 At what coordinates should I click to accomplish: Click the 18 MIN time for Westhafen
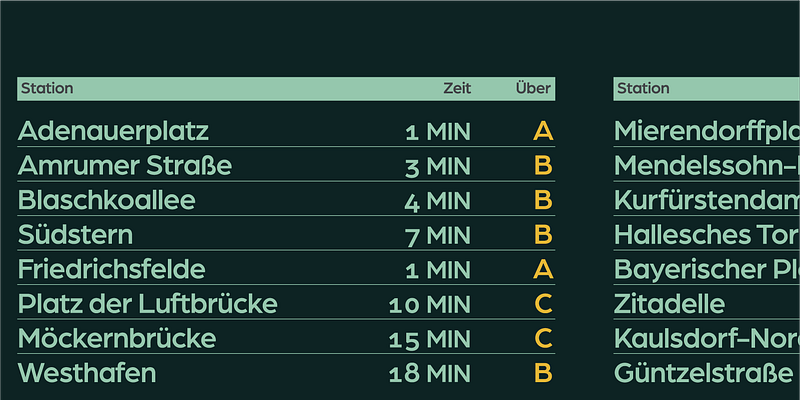coord(430,375)
